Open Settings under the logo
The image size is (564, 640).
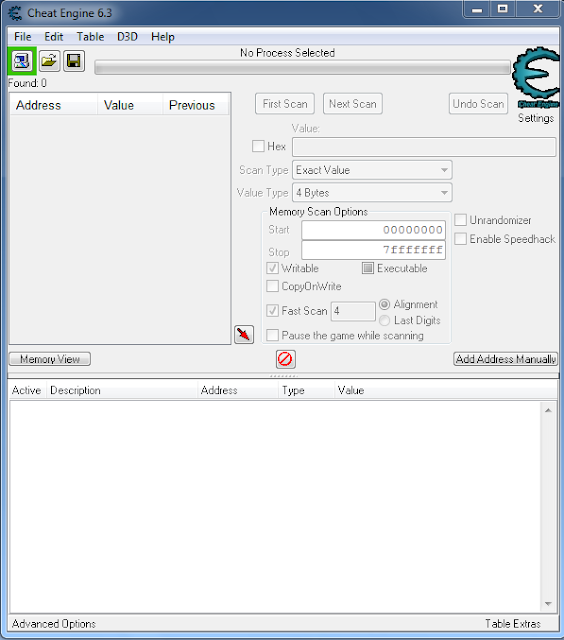(x=536, y=118)
